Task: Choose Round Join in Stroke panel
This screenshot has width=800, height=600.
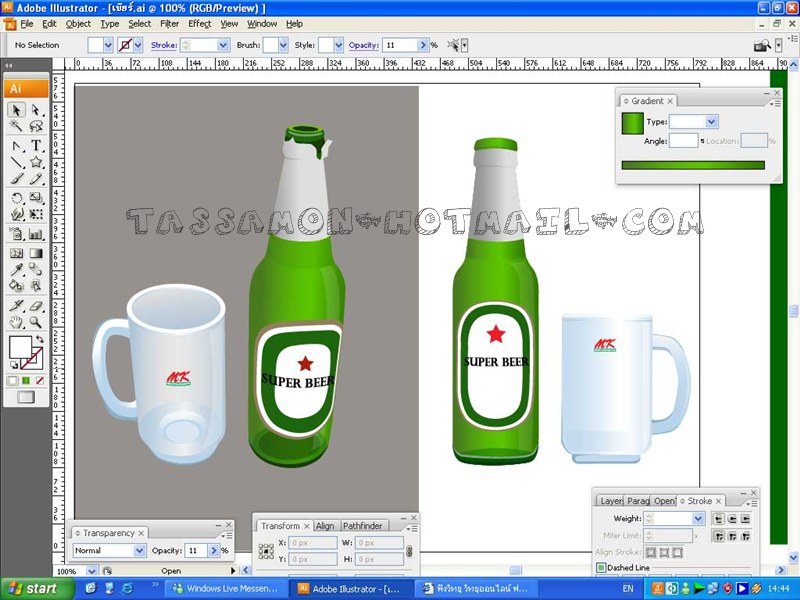Action: point(732,536)
